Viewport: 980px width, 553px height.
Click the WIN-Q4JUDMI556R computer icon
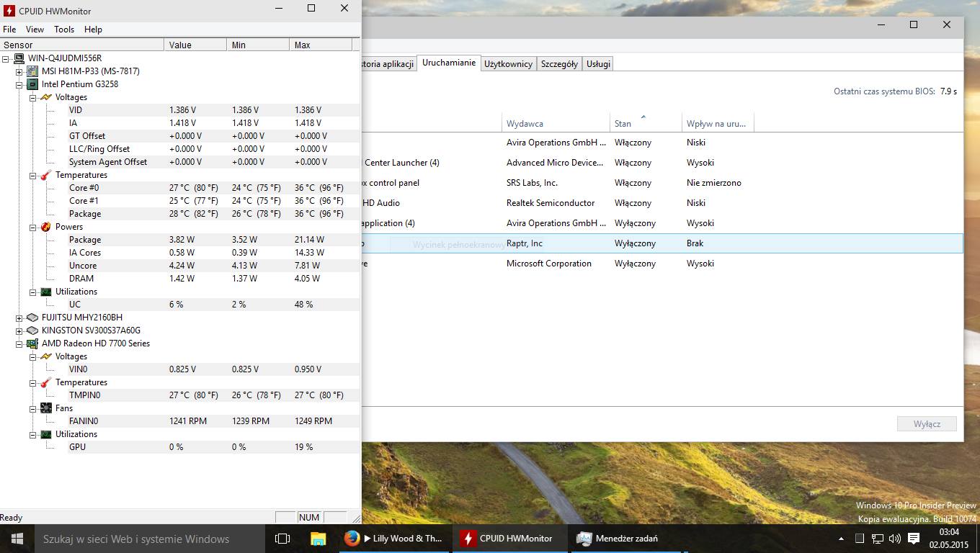[x=19, y=58]
